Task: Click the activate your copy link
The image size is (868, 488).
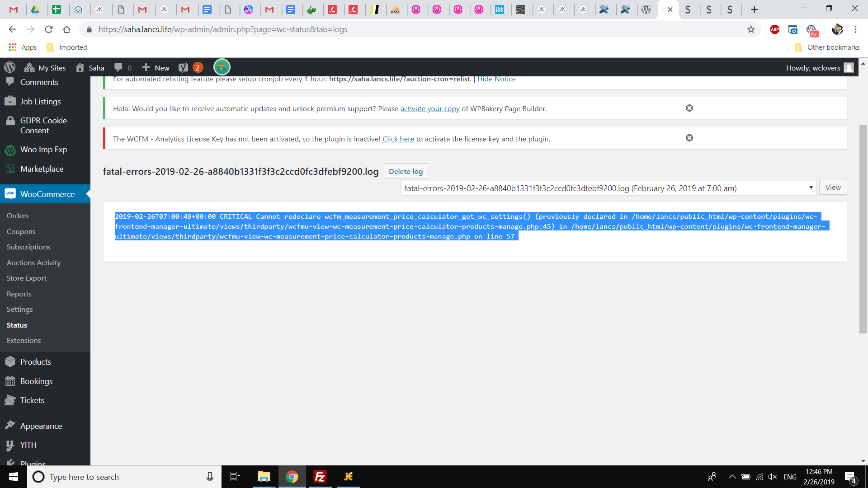Action: (x=430, y=109)
